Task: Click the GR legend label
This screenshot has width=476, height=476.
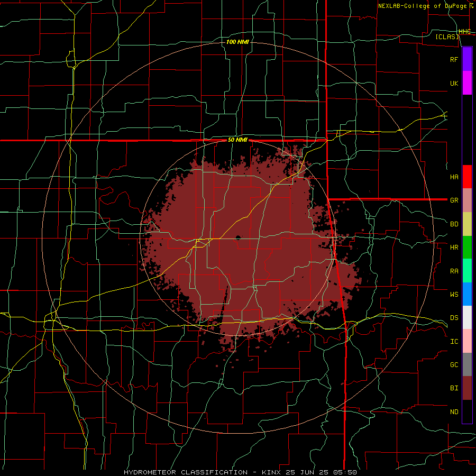Action: tap(454, 200)
